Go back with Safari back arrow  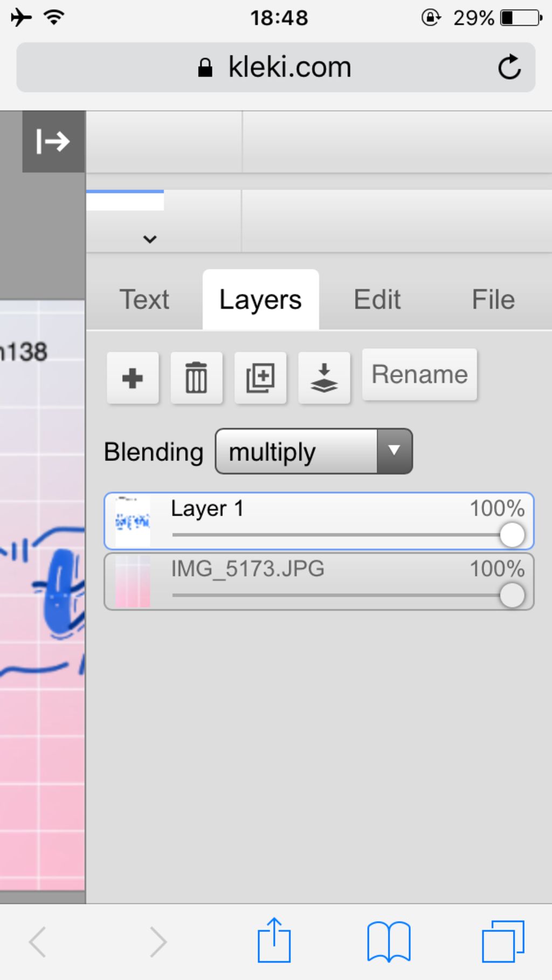pyautogui.click(x=38, y=942)
